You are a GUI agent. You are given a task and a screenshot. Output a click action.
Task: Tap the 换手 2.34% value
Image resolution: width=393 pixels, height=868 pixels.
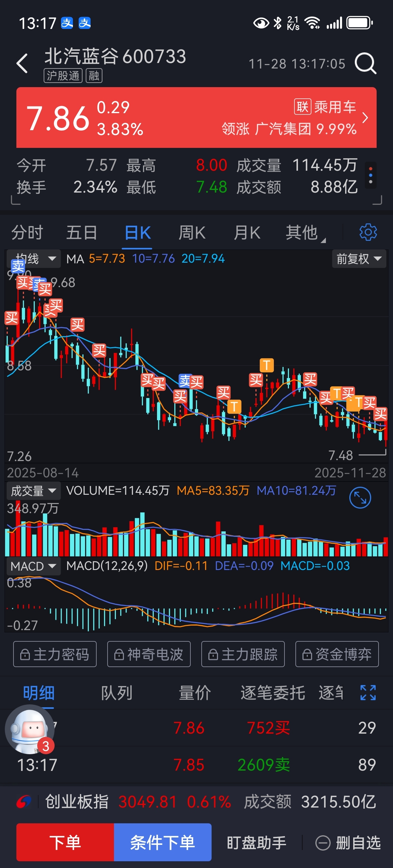point(95,187)
